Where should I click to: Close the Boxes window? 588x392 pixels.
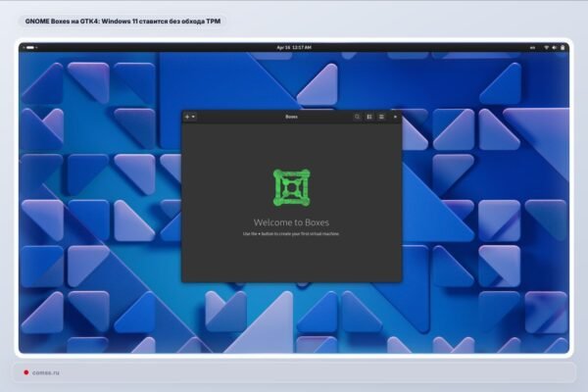(x=395, y=117)
